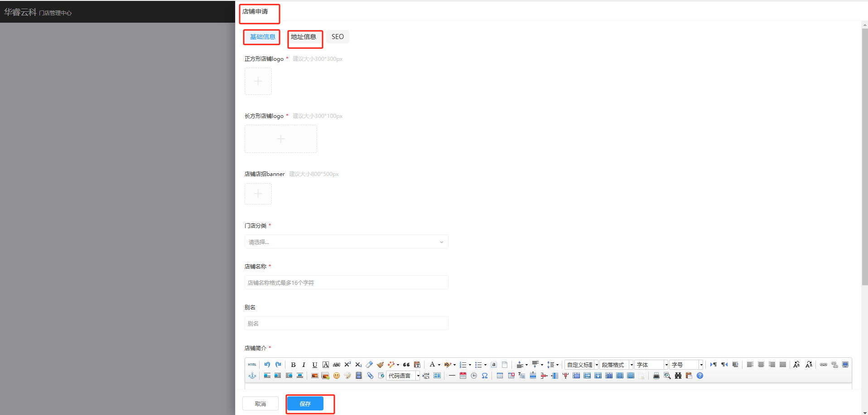Expand the 字体 font dropdown

coord(651,365)
